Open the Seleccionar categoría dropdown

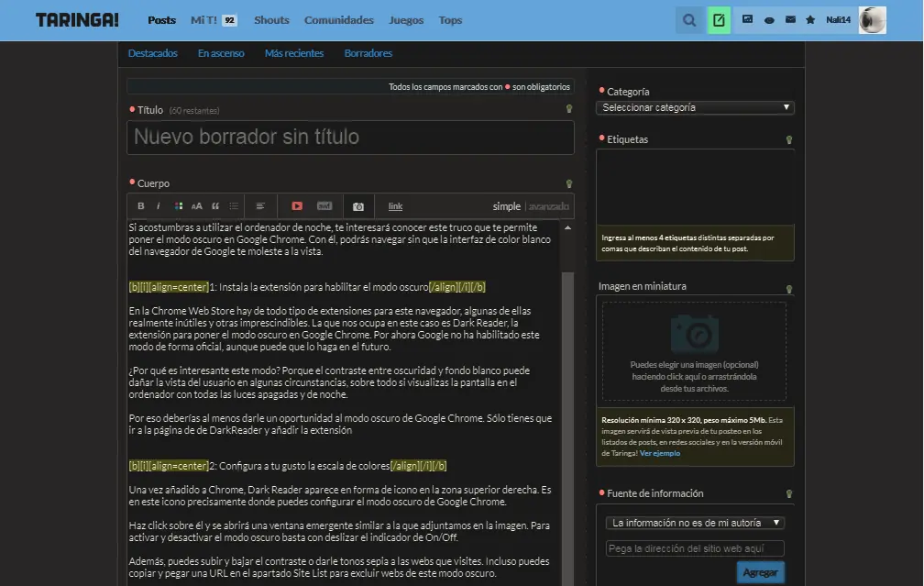(x=696, y=107)
